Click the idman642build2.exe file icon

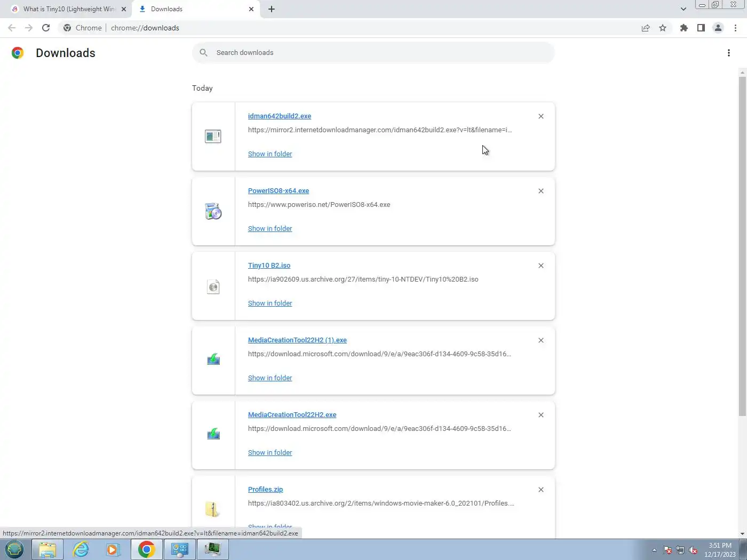(213, 137)
